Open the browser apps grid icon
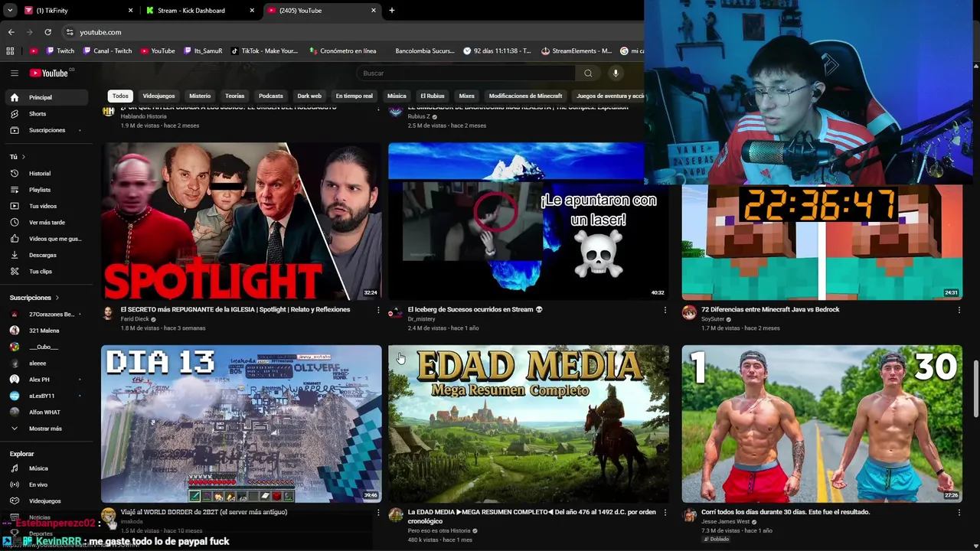980x551 pixels. (x=10, y=51)
